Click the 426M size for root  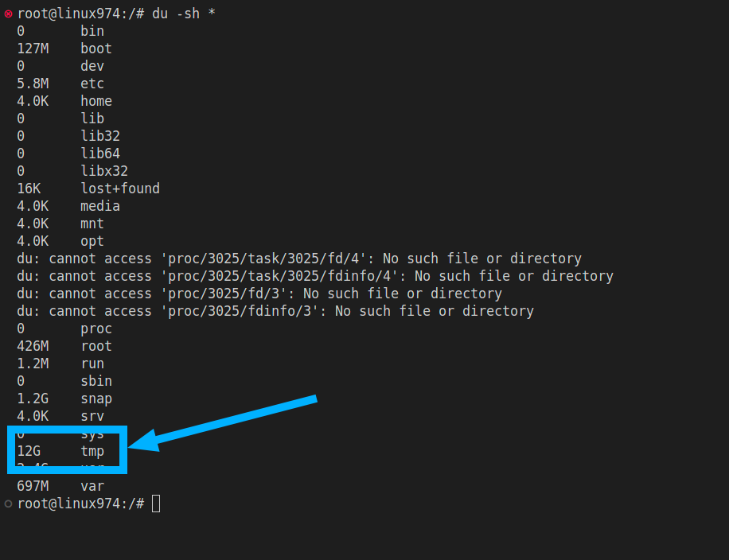(33, 346)
